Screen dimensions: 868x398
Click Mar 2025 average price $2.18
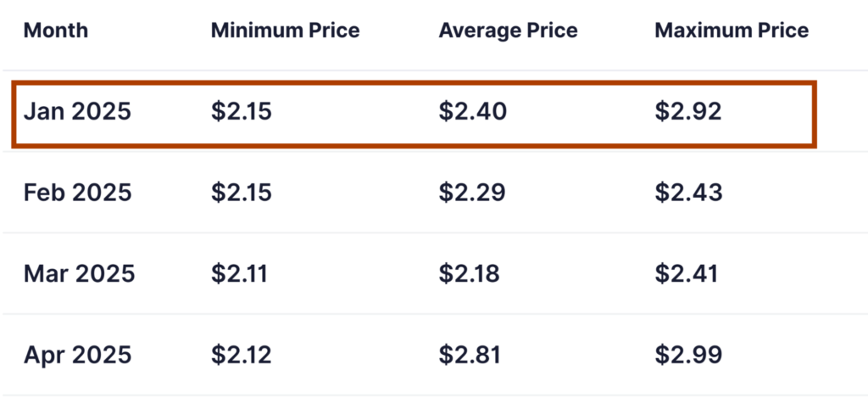coord(470,274)
